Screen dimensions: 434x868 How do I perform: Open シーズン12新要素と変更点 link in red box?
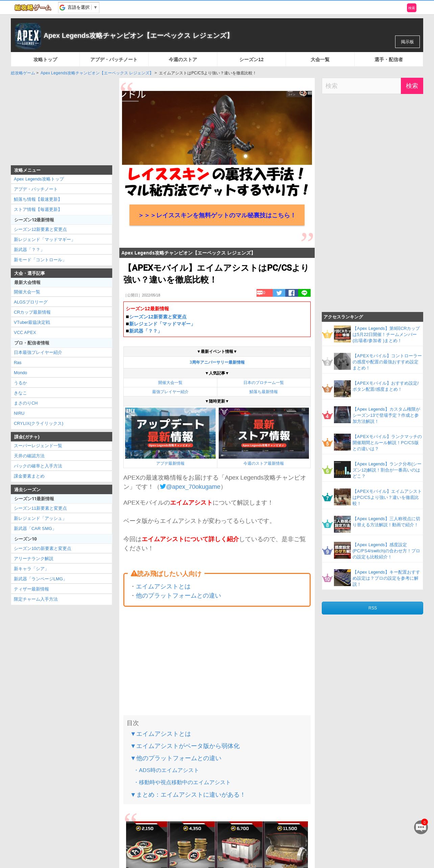pyautogui.click(x=158, y=317)
